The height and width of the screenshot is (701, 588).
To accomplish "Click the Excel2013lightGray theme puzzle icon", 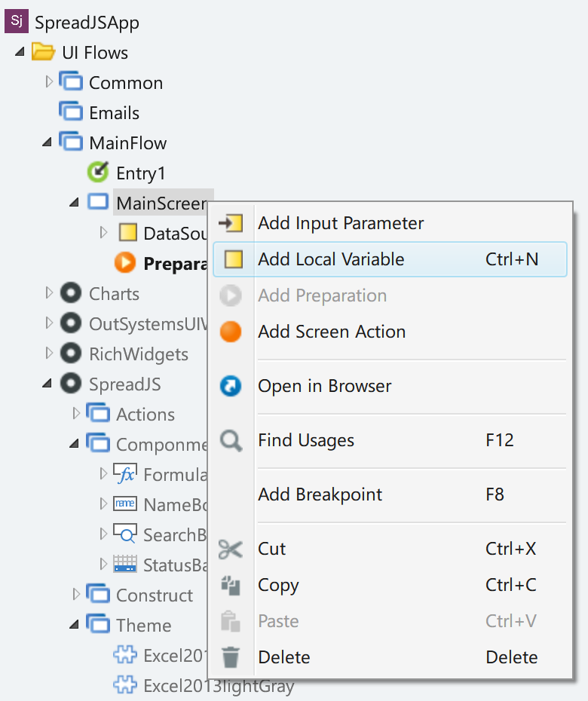I will click(124, 684).
